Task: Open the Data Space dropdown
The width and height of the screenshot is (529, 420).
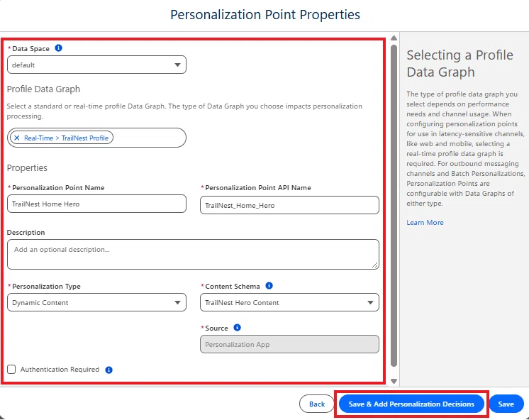Action: 96,65
